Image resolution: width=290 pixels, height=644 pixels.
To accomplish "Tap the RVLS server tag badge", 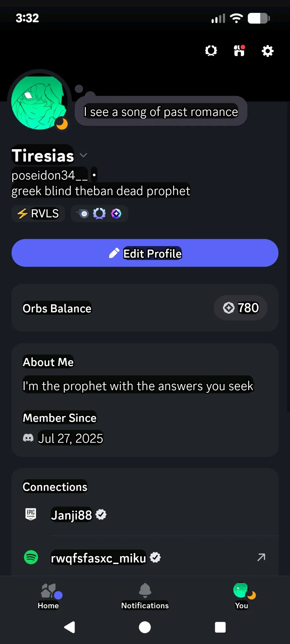I will 38,214.
